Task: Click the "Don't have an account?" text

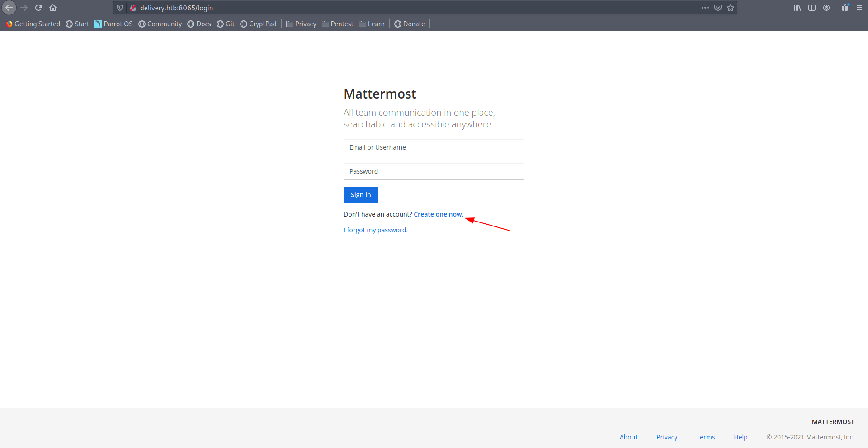Action: click(x=378, y=214)
